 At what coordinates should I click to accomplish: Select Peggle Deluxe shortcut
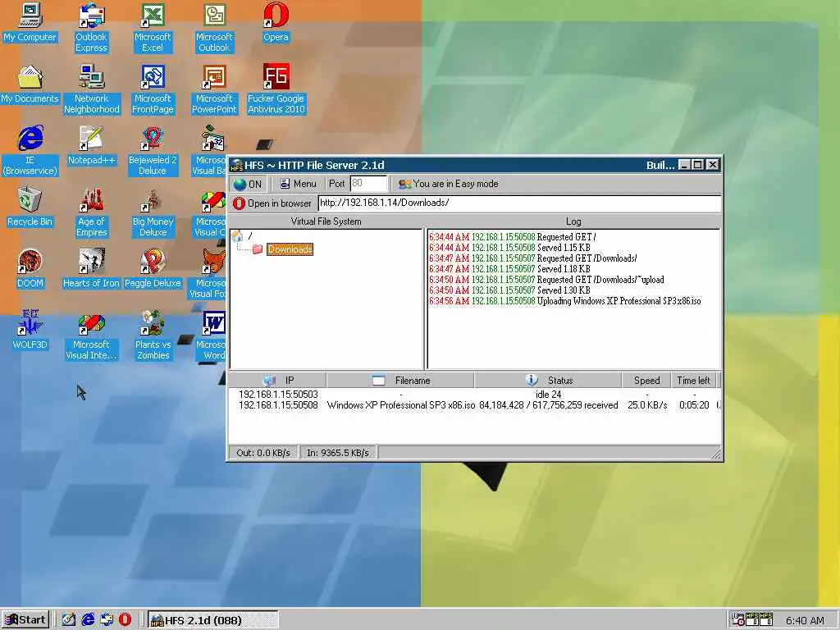pos(153,269)
